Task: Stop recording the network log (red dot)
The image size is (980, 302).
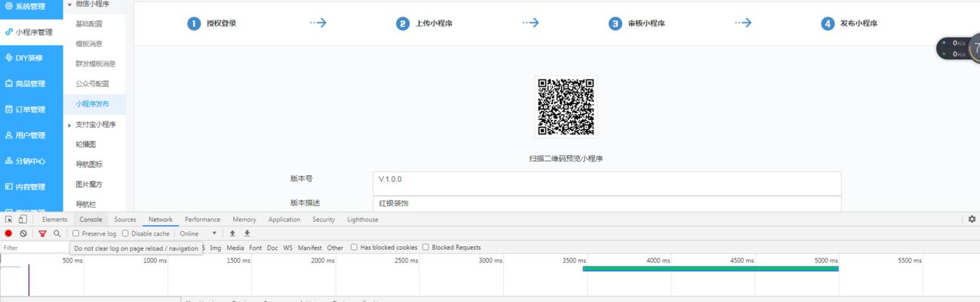Action: coord(9,234)
